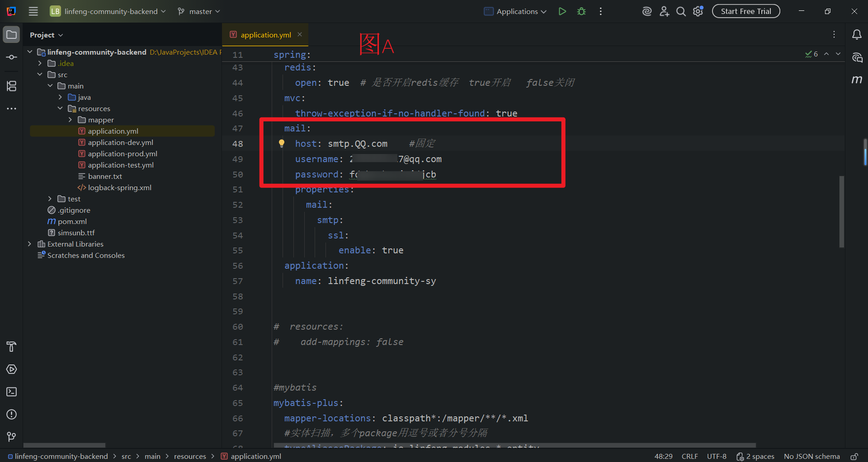Click the Start Free Trial button
868x462 pixels.
point(745,11)
